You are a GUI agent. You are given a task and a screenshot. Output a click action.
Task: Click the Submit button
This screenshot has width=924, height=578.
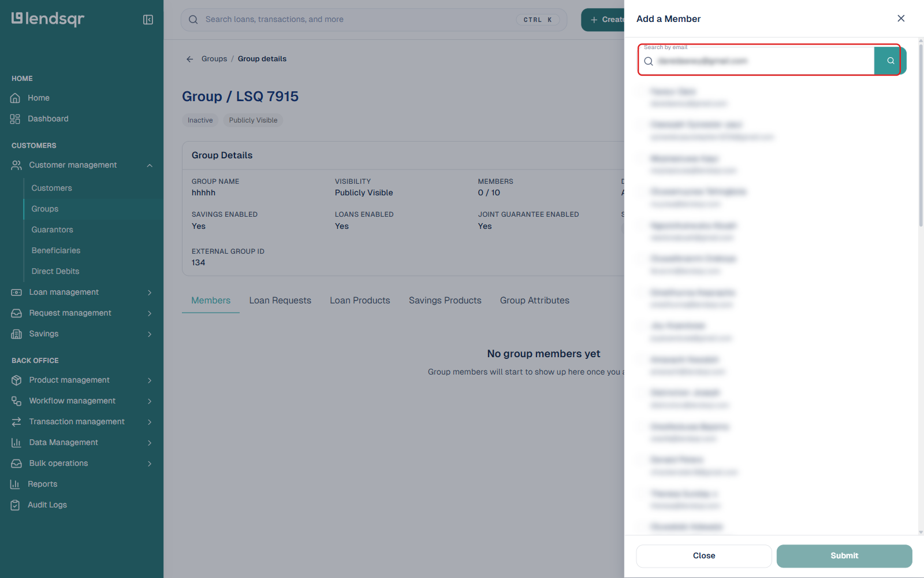844,556
